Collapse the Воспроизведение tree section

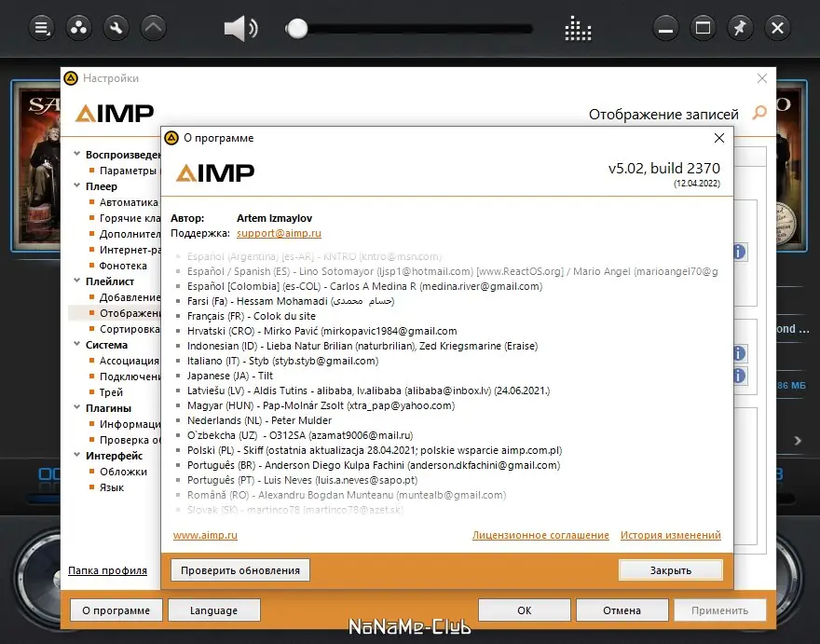tap(76, 154)
